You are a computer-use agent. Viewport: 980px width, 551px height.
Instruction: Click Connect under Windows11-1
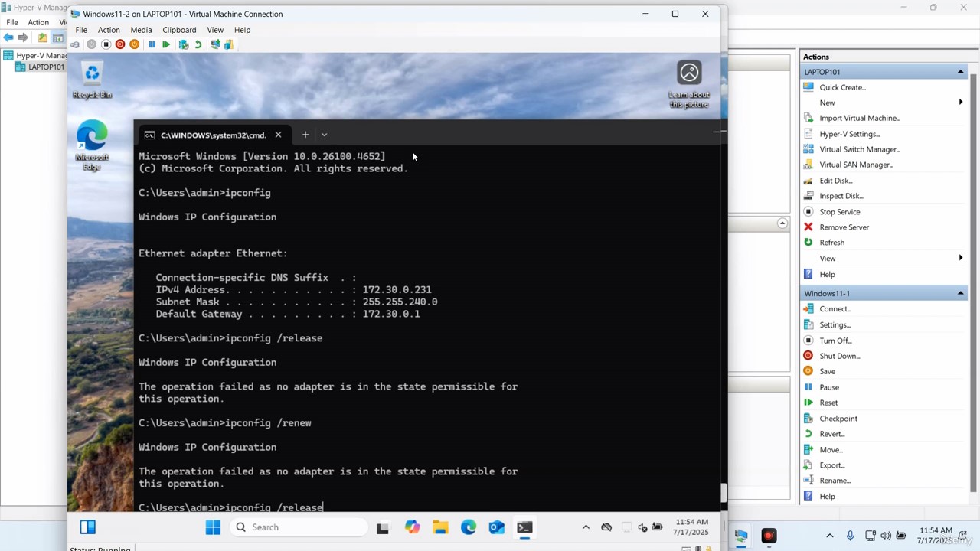tap(835, 309)
